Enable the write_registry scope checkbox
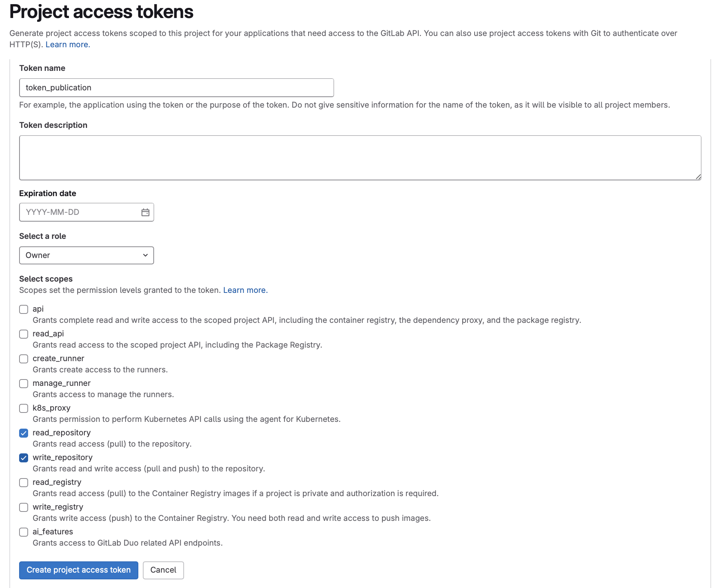 pyautogui.click(x=24, y=507)
